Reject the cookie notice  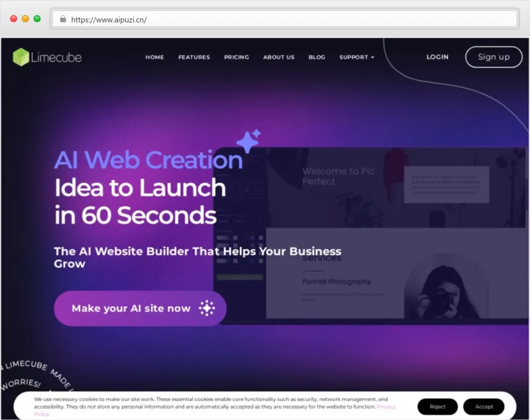(437, 407)
